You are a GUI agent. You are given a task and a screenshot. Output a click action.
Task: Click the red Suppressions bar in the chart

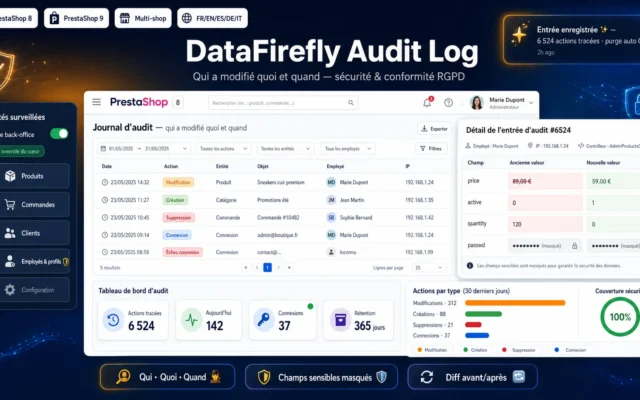[473, 325]
